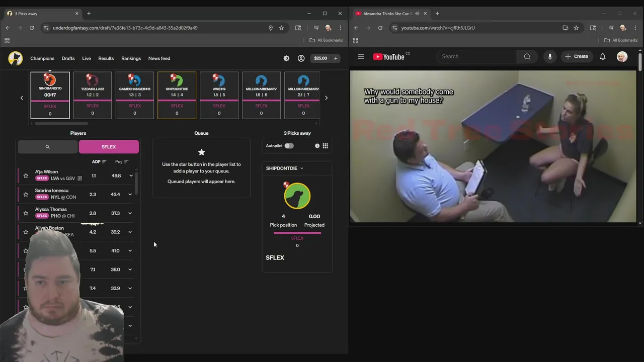Expand the player row with ADP 7.4
The height and width of the screenshot is (362, 644).
coord(131,288)
